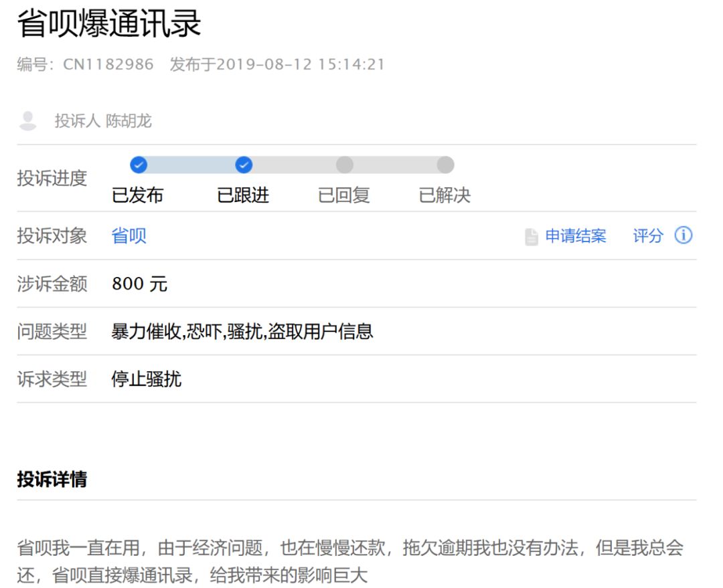This screenshot has height=588, width=723.
Task: Open the 省呗 complaint target link
Action: pos(129,235)
